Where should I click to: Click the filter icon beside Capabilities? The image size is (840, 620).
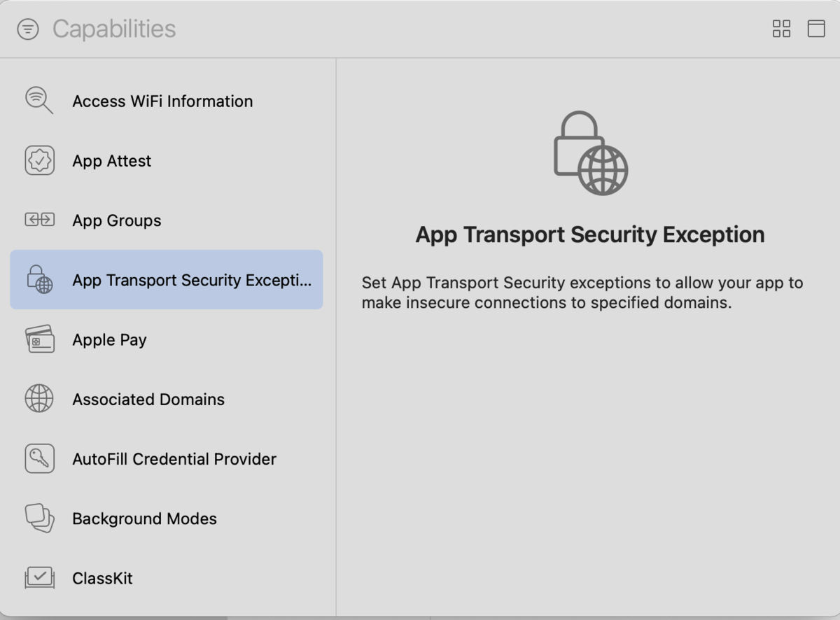(x=28, y=29)
